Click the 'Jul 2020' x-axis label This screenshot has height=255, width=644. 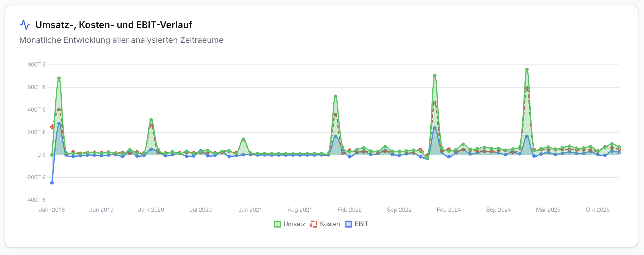(x=201, y=210)
